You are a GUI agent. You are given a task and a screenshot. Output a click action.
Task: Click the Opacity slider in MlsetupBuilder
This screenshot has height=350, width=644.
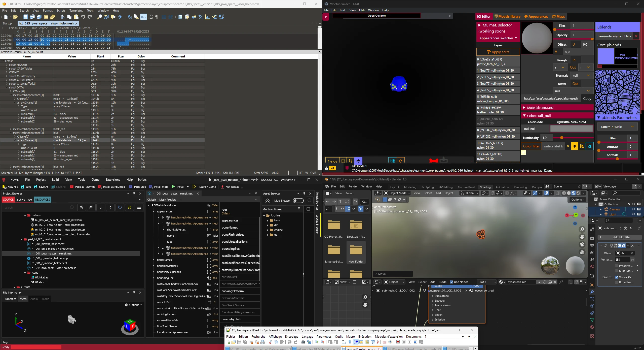pos(574,39)
